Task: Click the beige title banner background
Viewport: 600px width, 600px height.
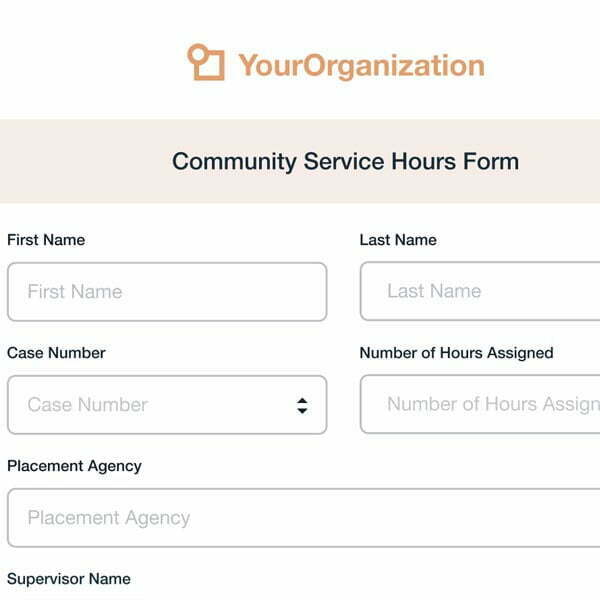Action: pos(80,161)
